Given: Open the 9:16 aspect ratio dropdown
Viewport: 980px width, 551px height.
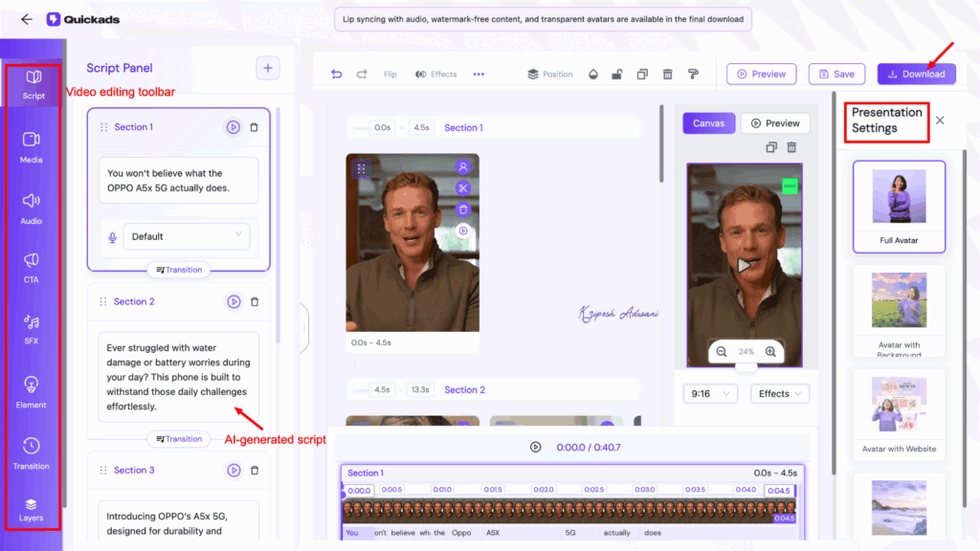Looking at the screenshot, I should click(710, 393).
